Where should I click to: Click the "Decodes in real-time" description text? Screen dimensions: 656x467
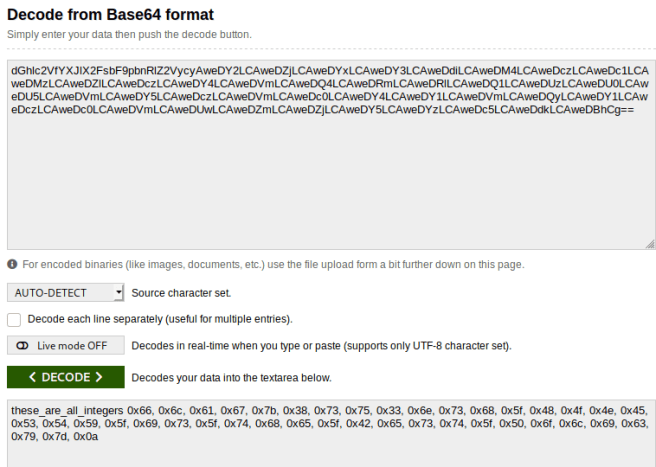click(321, 346)
